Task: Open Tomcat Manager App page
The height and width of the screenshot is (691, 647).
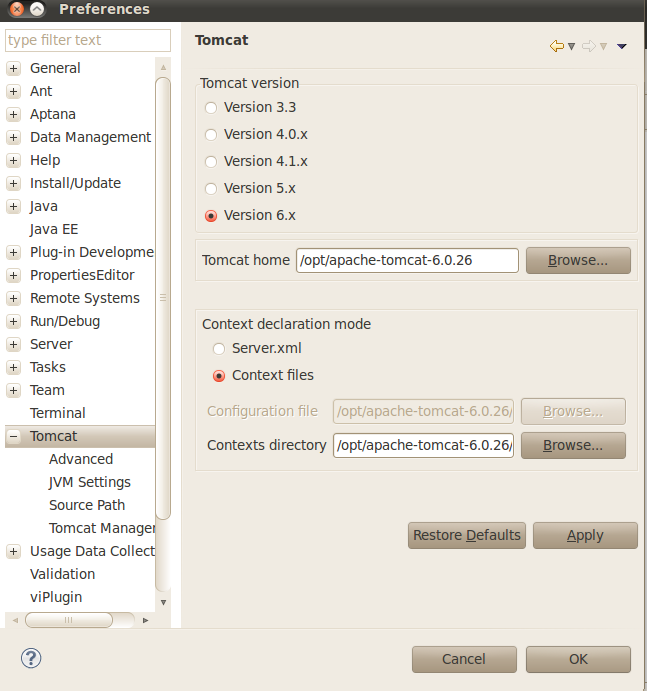Action: pyautogui.click(x=102, y=528)
